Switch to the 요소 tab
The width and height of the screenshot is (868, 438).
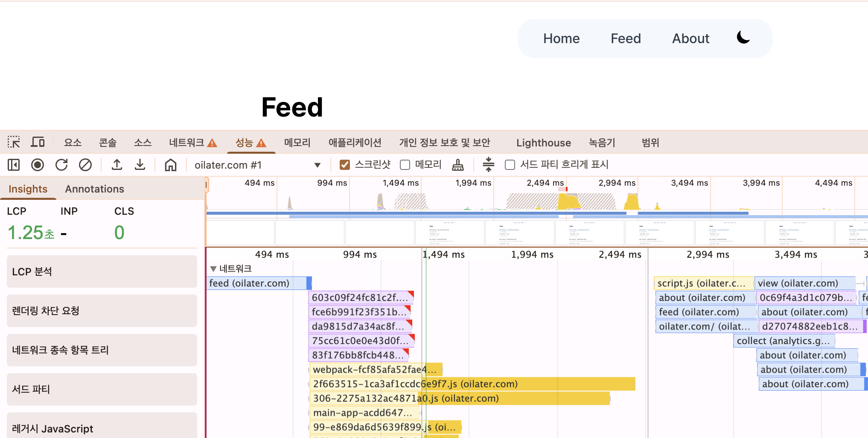tap(73, 143)
